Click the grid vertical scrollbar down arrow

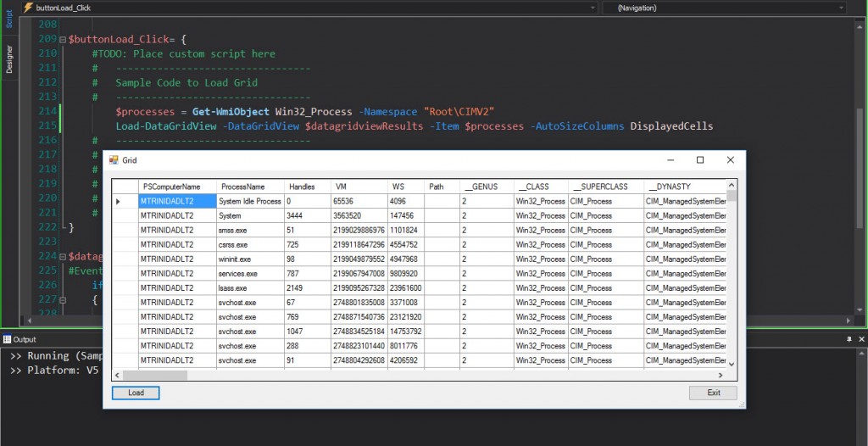[x=732, y=364]
